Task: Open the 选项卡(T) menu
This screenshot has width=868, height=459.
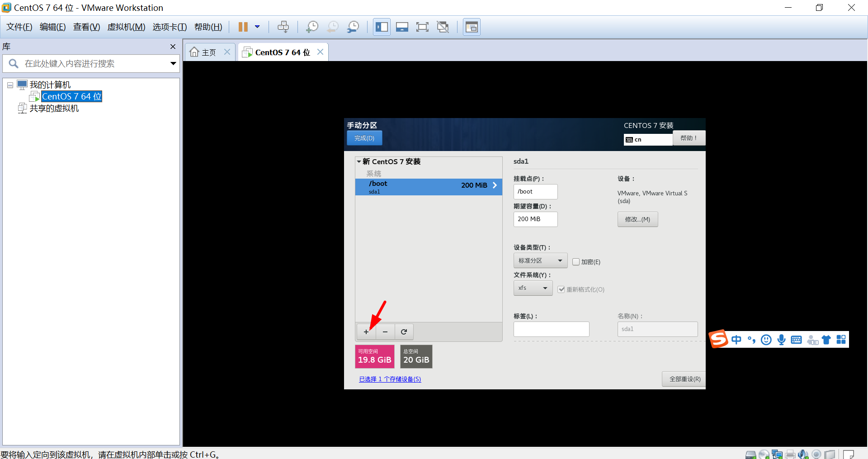Action: 170,27
